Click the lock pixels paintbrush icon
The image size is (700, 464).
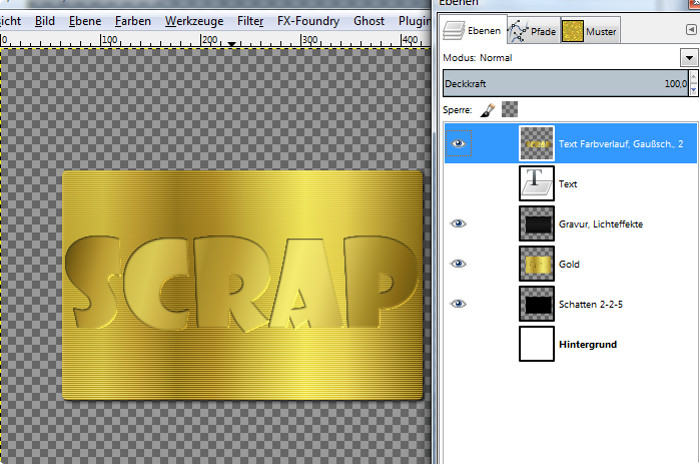pyautogui.click(x=488, y=109)
